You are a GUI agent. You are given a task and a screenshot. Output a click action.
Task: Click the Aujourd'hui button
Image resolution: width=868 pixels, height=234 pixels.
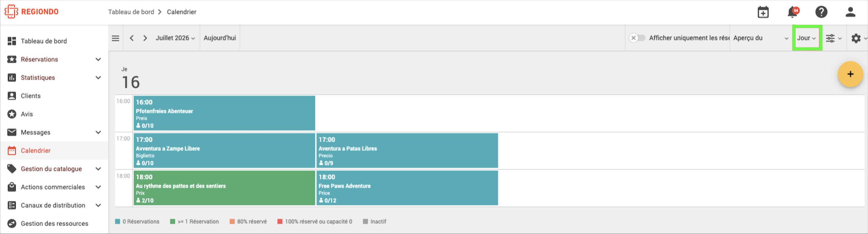click(220, 38)
